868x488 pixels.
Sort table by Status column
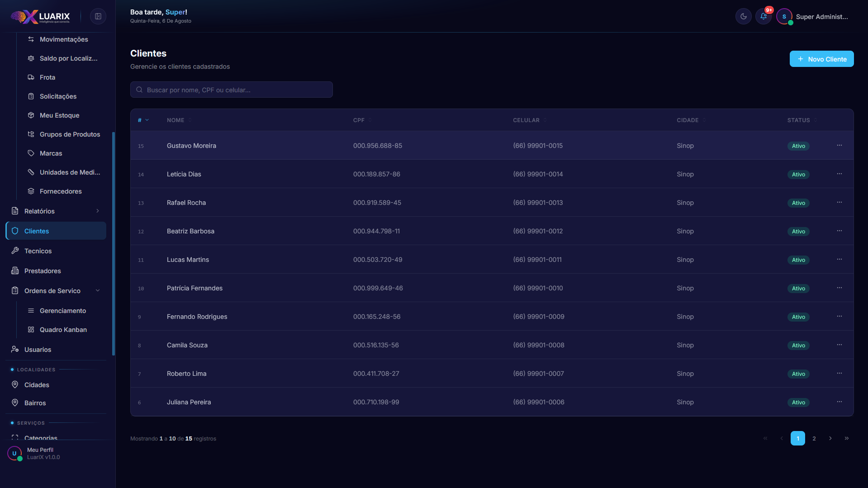[802, 120]
